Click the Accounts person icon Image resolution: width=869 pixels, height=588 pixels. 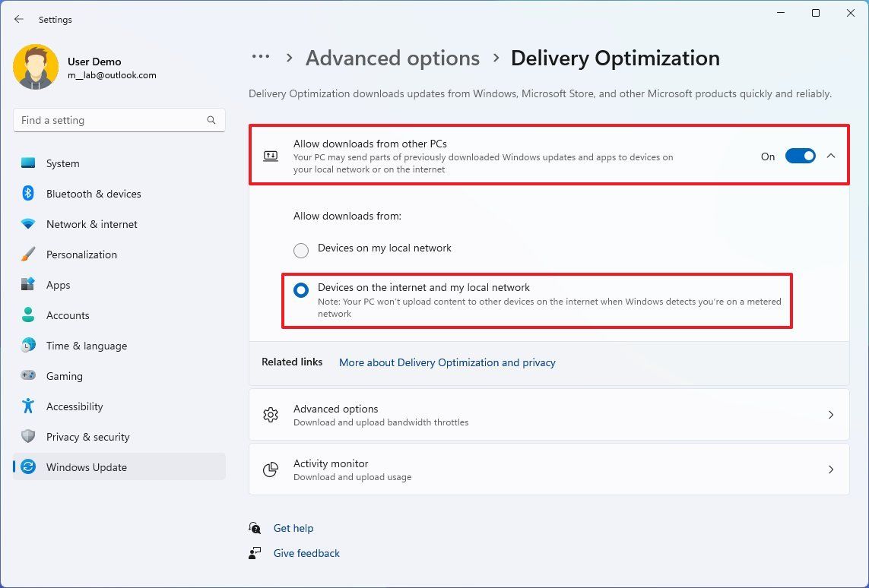(27, 315)
